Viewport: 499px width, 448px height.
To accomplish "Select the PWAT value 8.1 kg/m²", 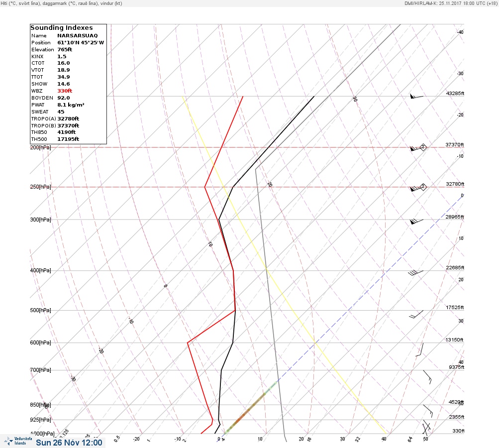I will point(71,105).
